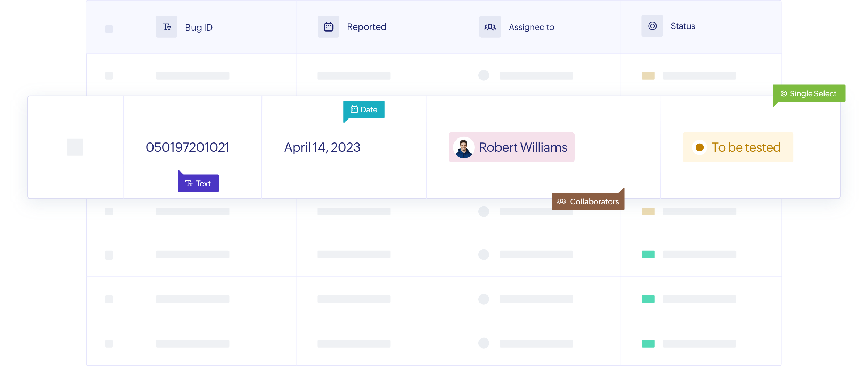
Task: Click Robert Williams' avatar photo
Action: [x=463, y=147]
